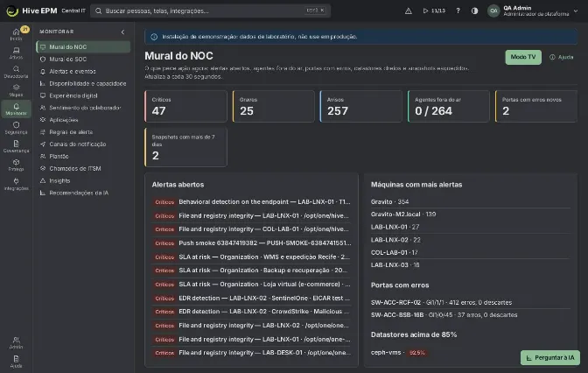Screen dimensions: 588x373
Task: Collapse the Monitorar sidebar panel
Action: [x=122, y=32]
